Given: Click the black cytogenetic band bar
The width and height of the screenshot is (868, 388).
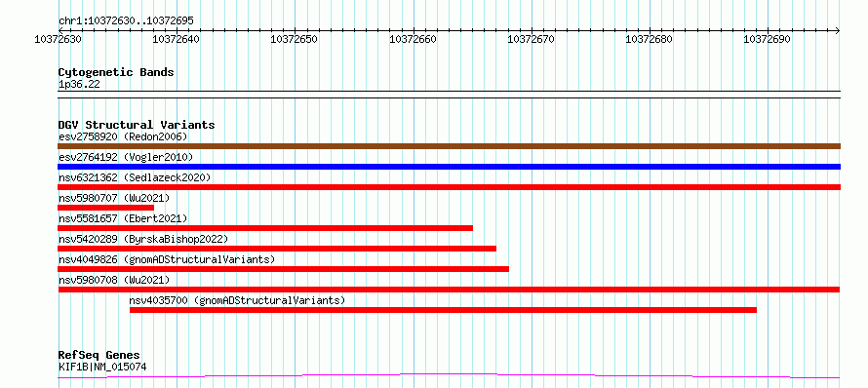Looking at the screenshot, I should coord(449,95).
